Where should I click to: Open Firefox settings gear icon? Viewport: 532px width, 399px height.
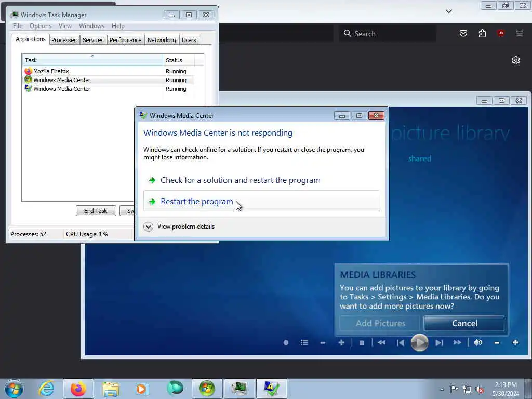coord(516,60)
